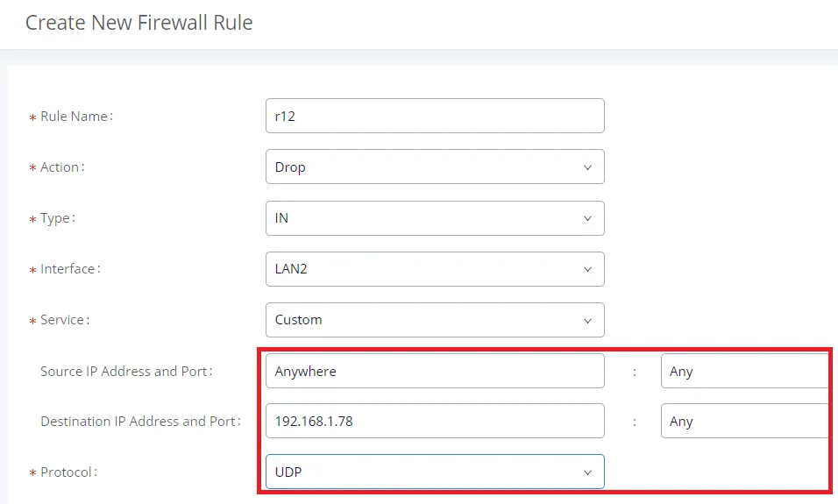Click the Create New Firewall Rule heading

click(x=139, y=23)
